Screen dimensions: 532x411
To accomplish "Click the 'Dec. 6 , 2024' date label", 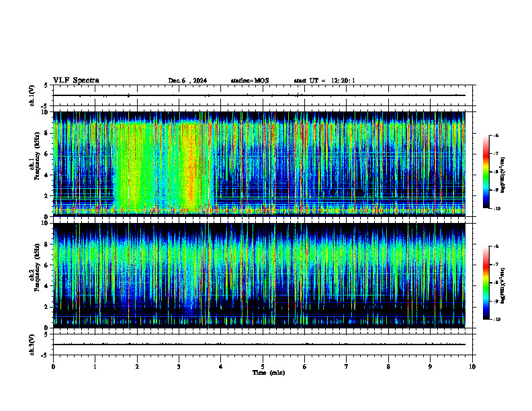I will click(x=187, y=81).
